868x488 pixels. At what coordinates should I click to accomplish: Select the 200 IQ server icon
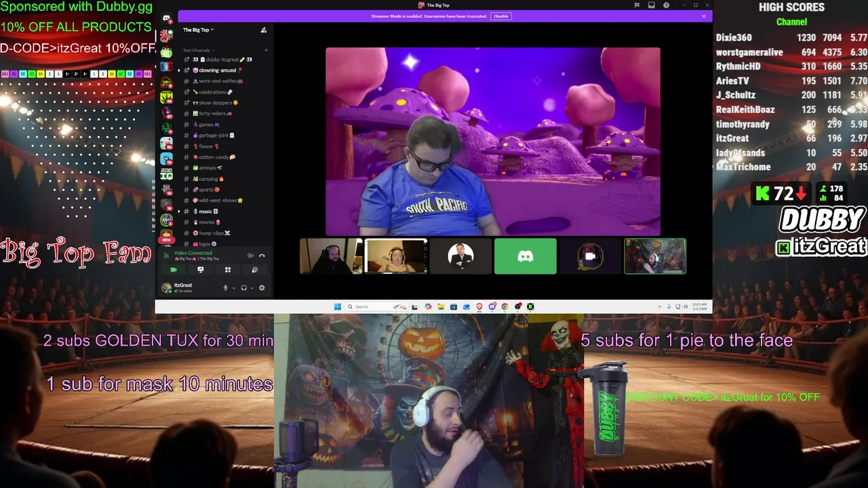(166, 174)
